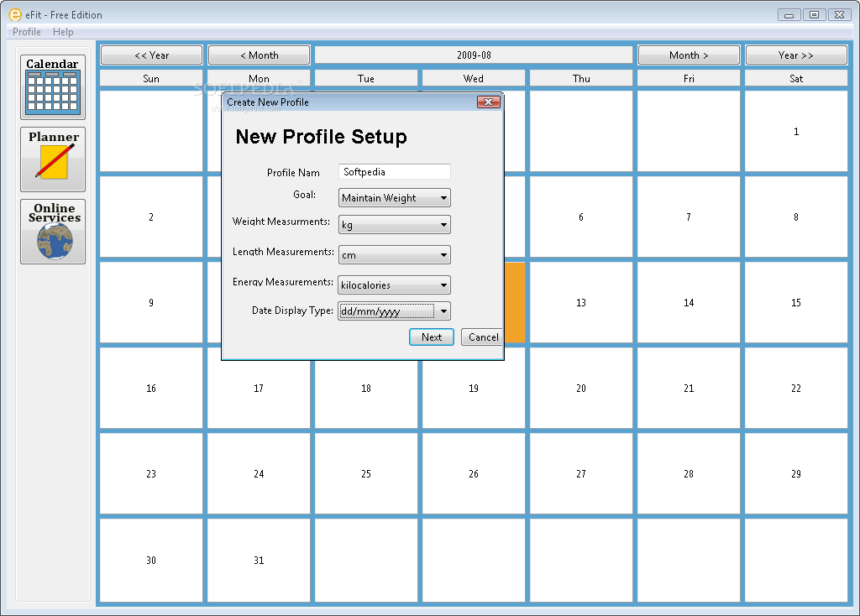Click the eFit application logo icon

(15, 15)
